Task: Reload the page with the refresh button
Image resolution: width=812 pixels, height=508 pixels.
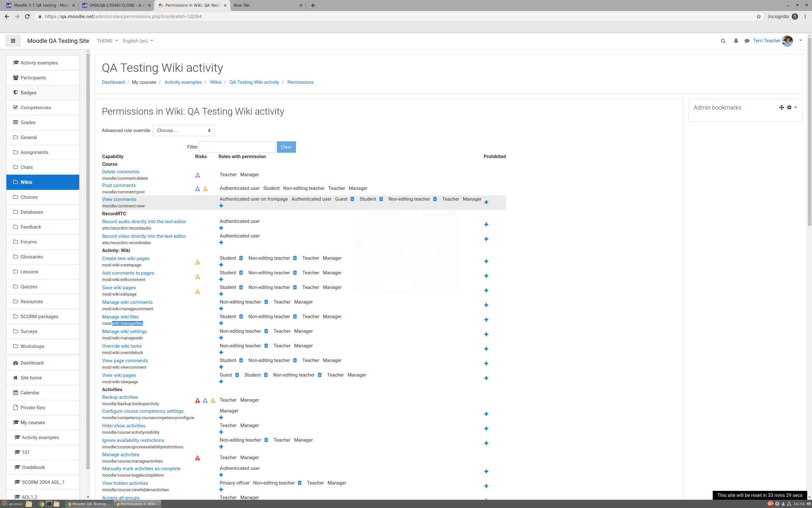Action: 28,17
